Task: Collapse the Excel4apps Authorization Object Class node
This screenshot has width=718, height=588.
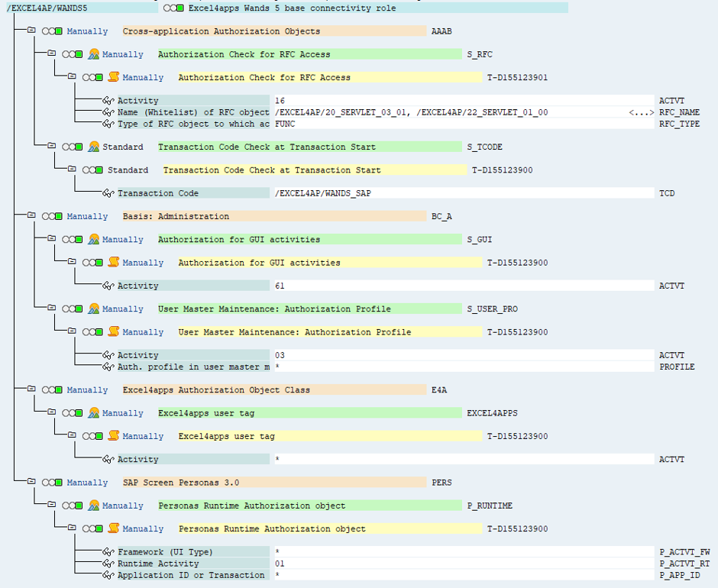Action: (31, 389)
